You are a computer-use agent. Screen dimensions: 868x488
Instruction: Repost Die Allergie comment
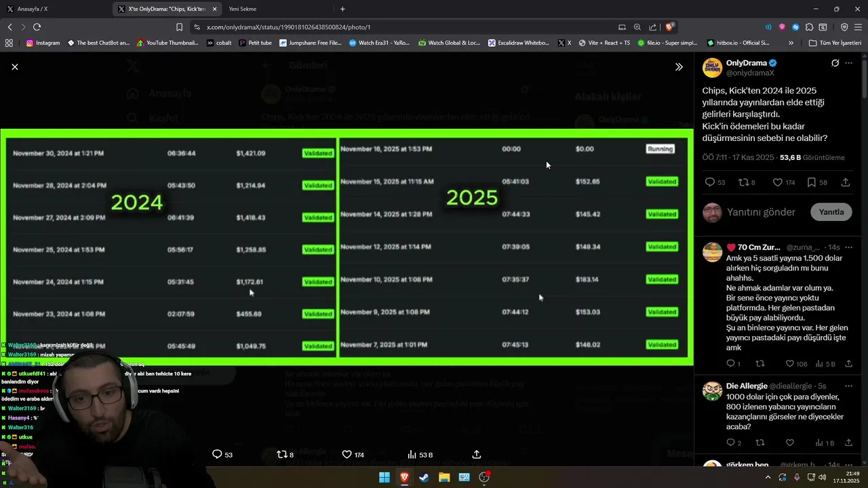pos(760,443)
